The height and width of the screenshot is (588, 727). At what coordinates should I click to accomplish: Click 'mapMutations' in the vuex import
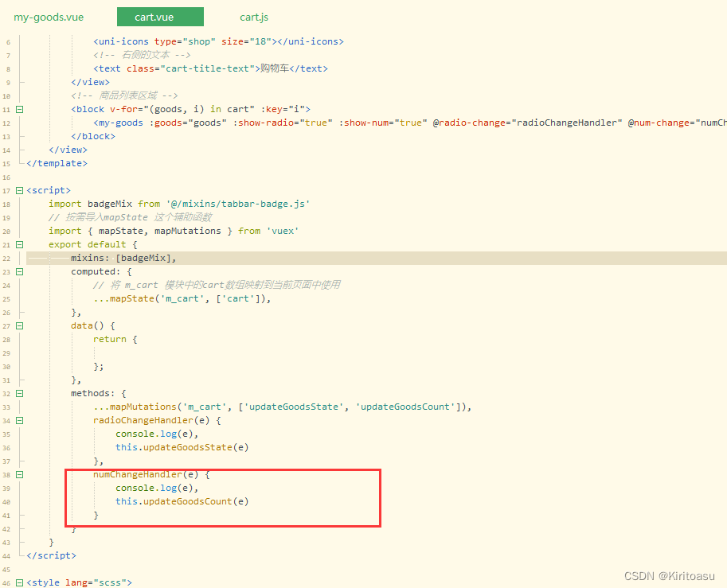187,231
